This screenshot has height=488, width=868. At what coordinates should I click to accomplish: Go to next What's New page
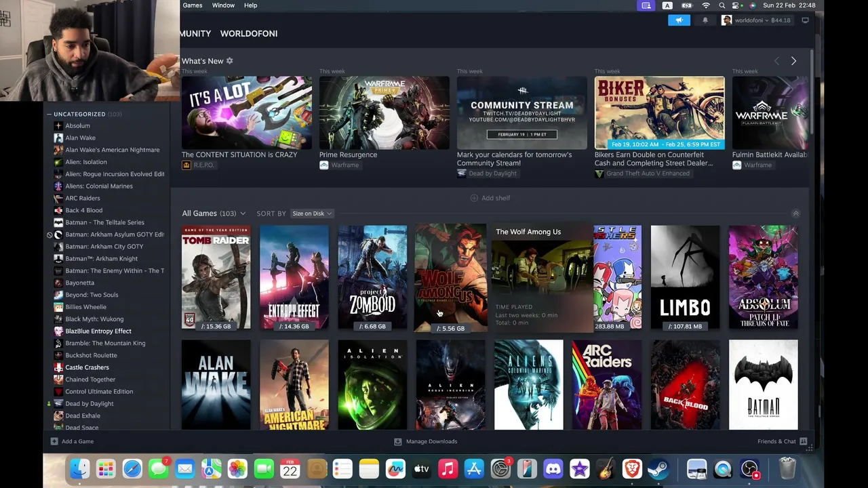[x=793, y=61]
